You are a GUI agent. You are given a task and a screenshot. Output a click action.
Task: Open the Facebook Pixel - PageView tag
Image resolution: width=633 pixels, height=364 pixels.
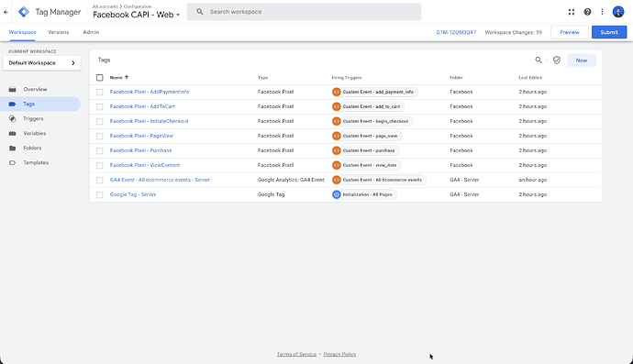(x=141, y=136)
